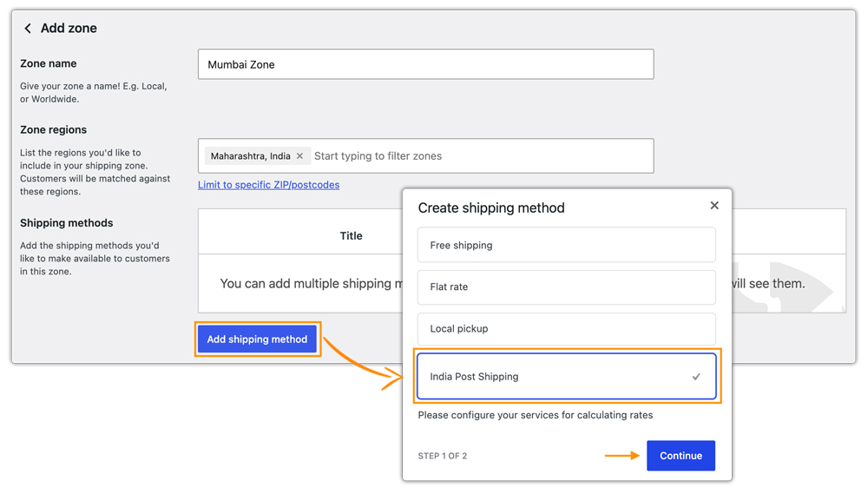Edit the Zone name field

[425, 64]
